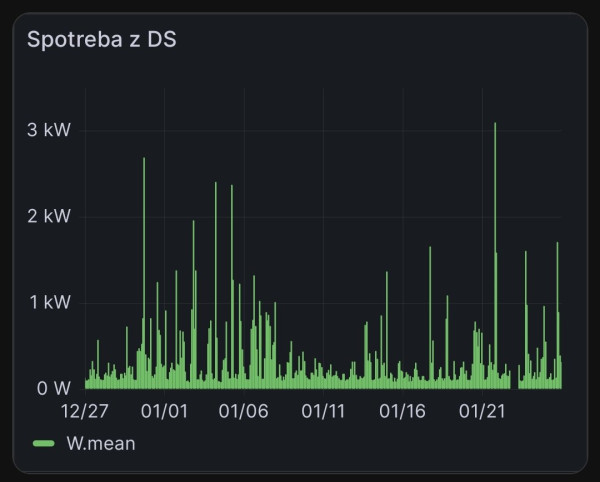This screenshot has height=482, width=600.
Task: Click the green W.mean legend color swatch
Action: click(x=44, y=443)
